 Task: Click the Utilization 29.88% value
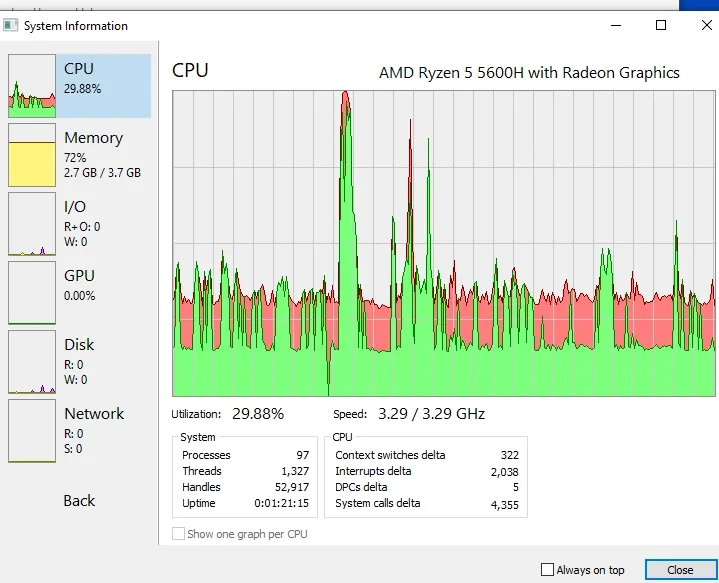(x=258, y=414)
